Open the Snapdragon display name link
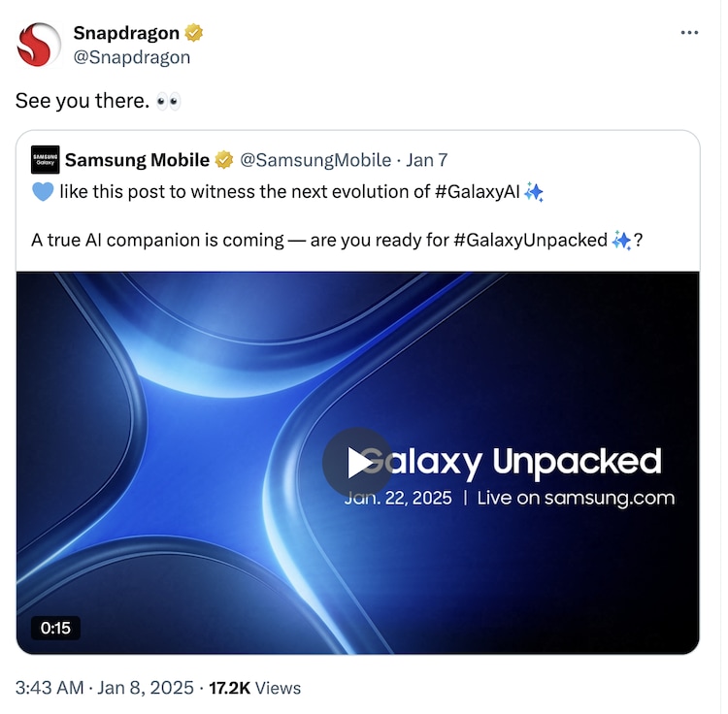This screenshot has width=728, height=714. (x=126, y=33)
